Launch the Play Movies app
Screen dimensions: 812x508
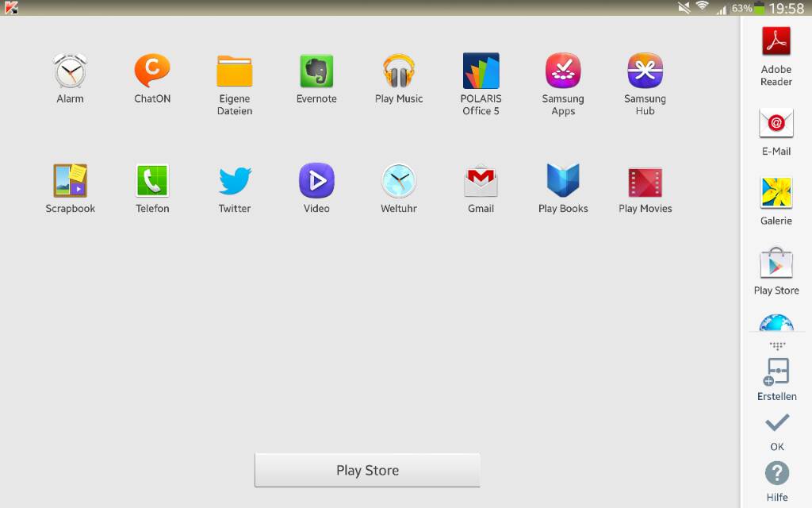pos(645,183)
